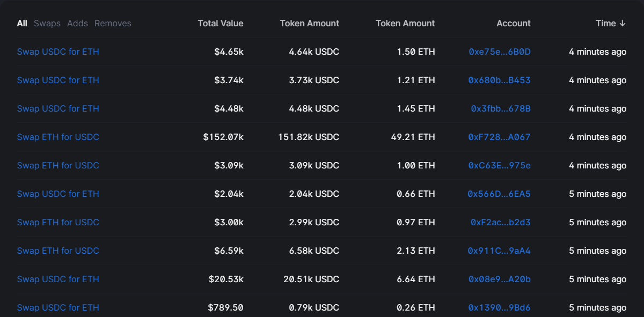Click the 4.64k USDC amount
644x317 pixels.
[x=314, y=51]
